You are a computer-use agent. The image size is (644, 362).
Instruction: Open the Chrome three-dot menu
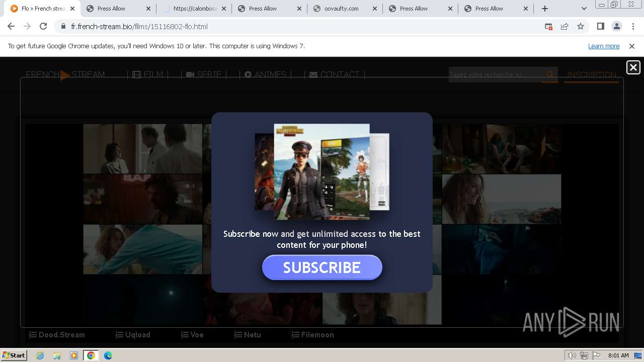tap(632, 26)
